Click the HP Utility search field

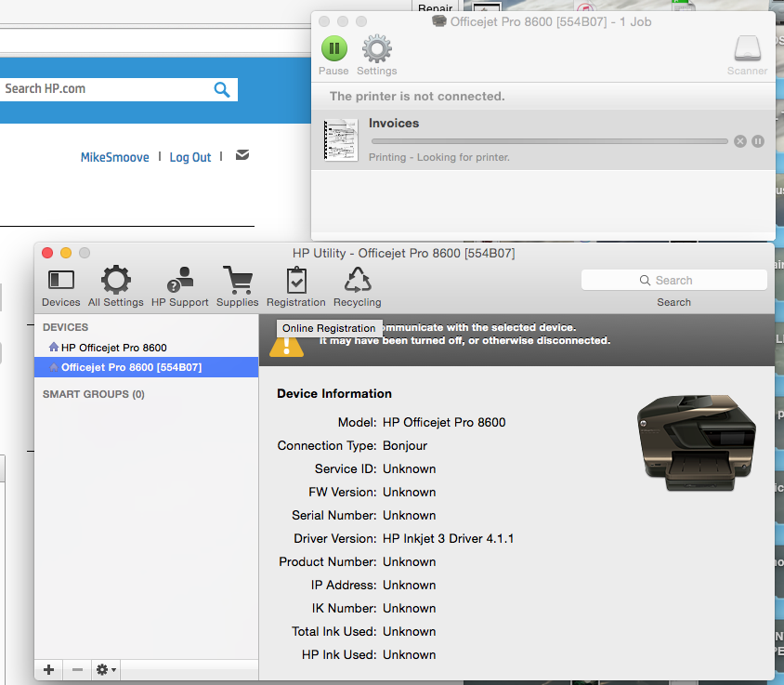673,280
